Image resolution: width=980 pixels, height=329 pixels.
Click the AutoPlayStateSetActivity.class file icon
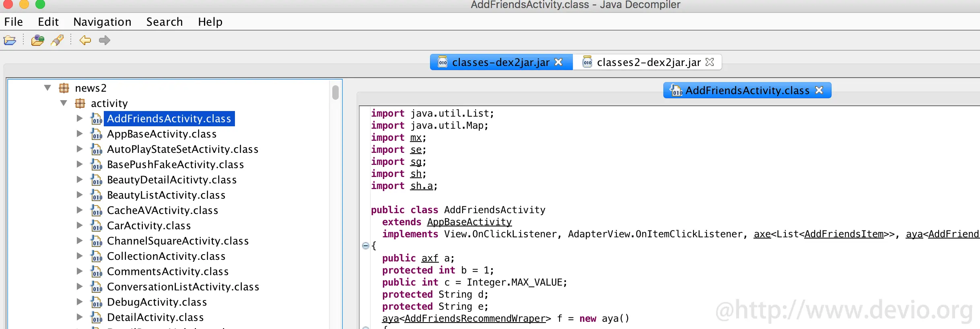point(97,149)
